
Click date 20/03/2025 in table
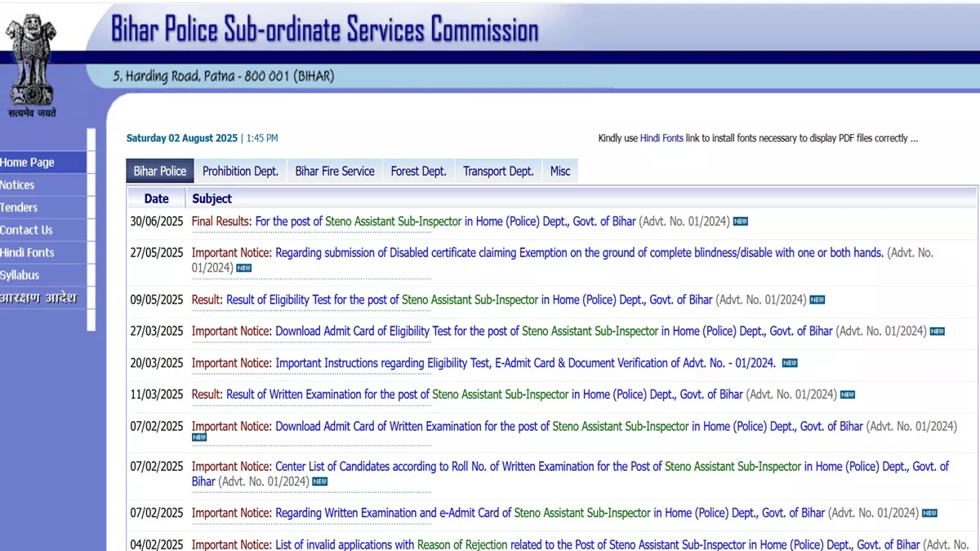157,363
